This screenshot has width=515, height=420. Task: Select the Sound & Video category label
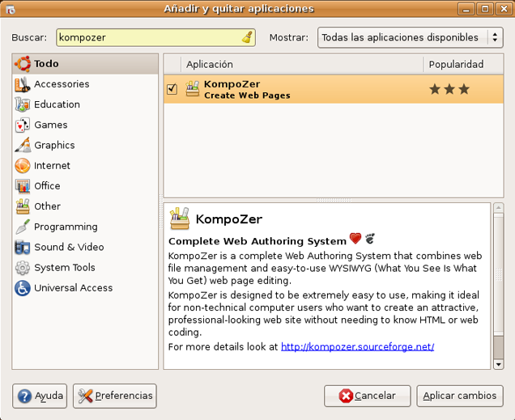[69, 247]
